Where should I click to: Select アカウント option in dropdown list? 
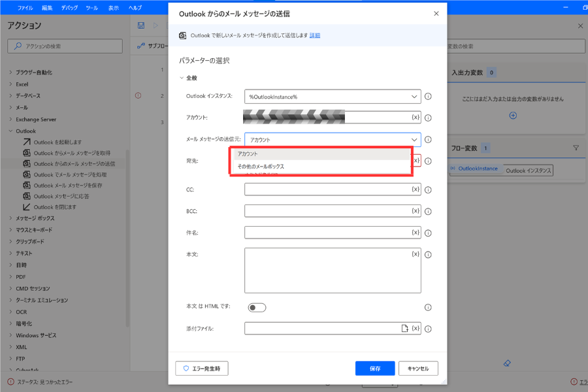[321, 154]
